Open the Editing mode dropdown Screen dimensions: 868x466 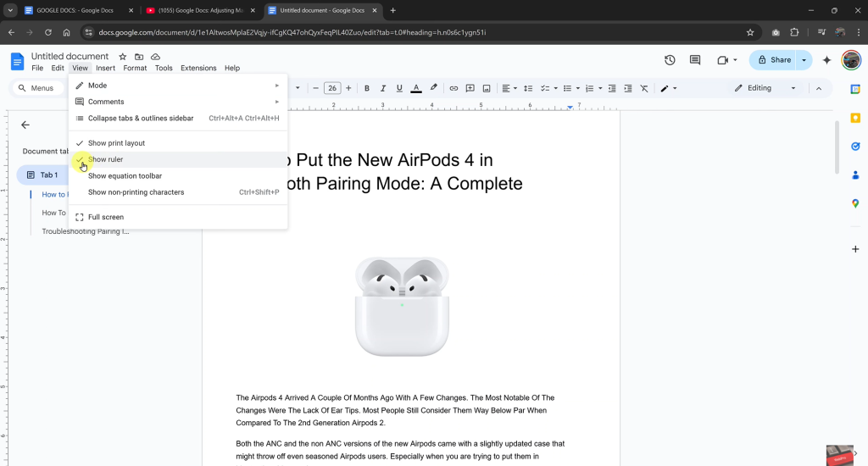click(x=765, y=88)
